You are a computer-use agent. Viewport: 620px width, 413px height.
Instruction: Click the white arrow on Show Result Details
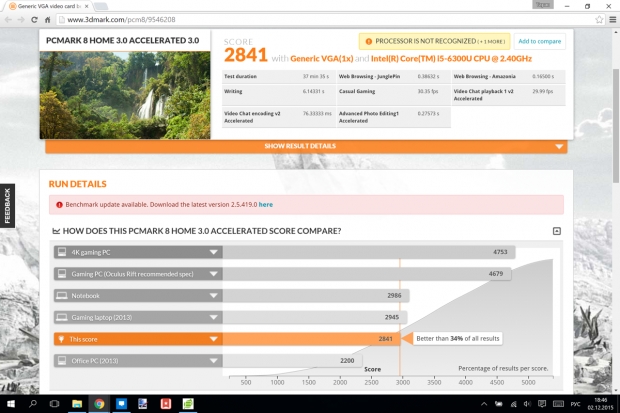click(559, 146)
